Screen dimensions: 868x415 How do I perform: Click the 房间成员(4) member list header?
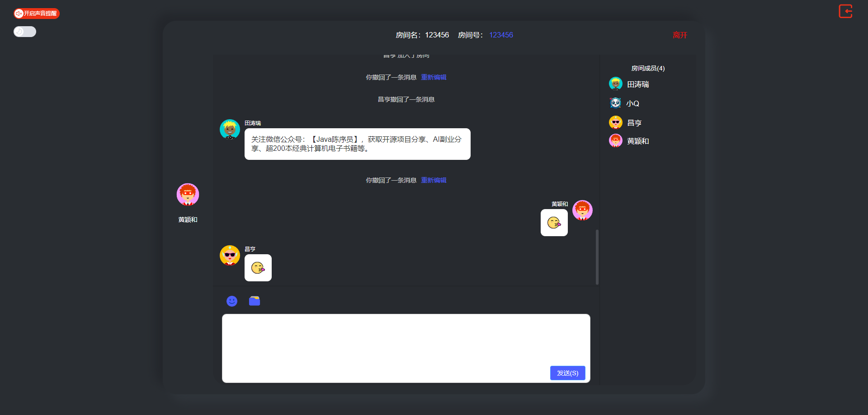point(648,68)
